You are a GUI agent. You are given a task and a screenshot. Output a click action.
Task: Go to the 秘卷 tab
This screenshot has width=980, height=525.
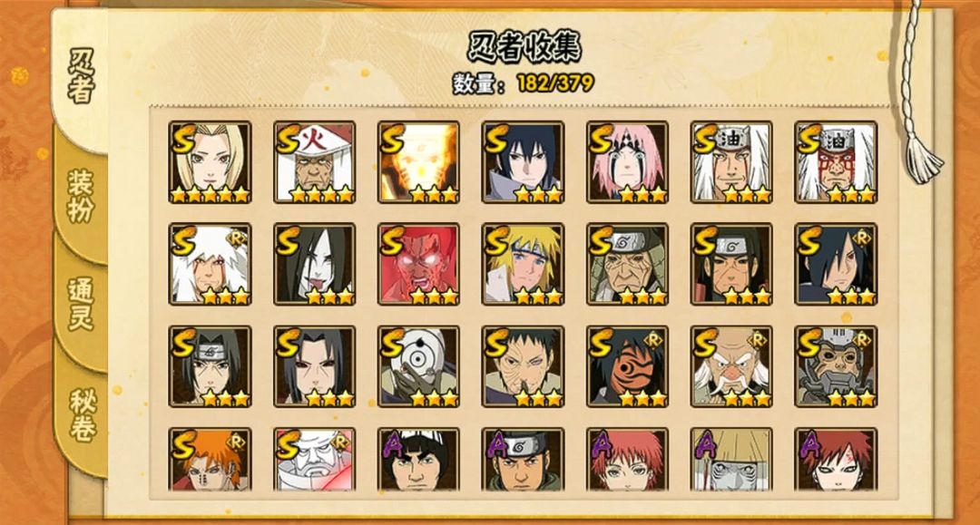pos(82,415)
